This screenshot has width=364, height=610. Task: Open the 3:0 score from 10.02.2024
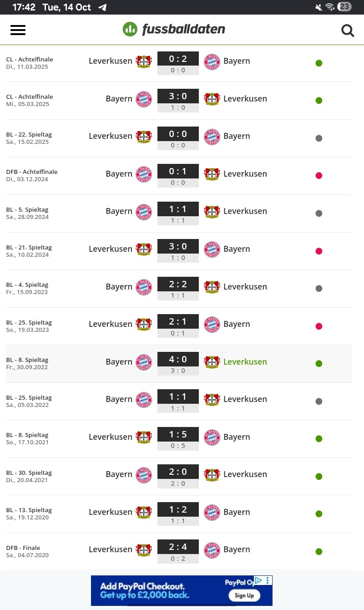tap(178, 247)
